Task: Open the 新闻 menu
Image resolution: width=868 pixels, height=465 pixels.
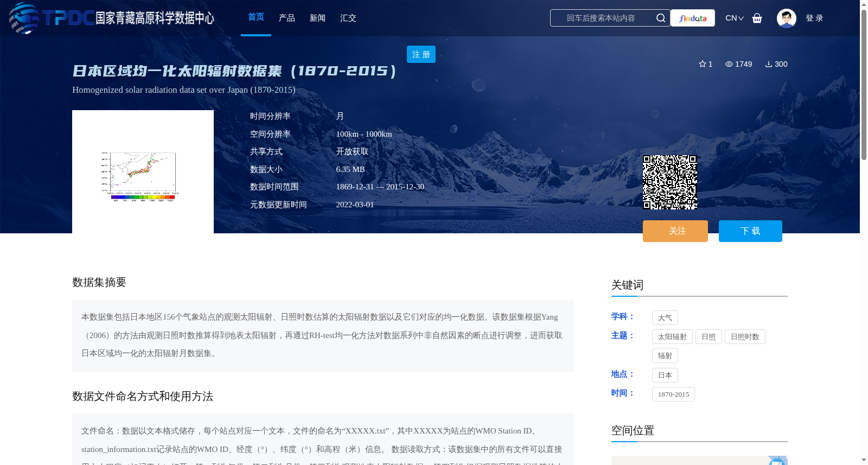Action: (x=317, y=18)
